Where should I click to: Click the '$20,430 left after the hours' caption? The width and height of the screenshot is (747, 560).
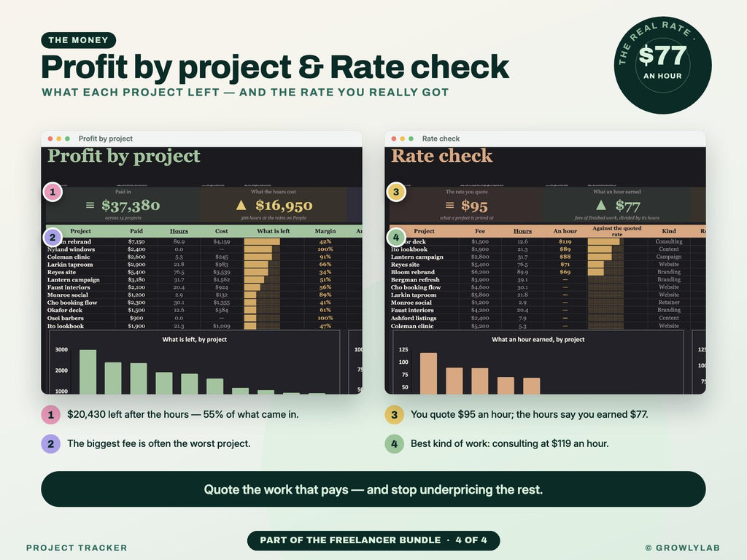coord(182,414)
